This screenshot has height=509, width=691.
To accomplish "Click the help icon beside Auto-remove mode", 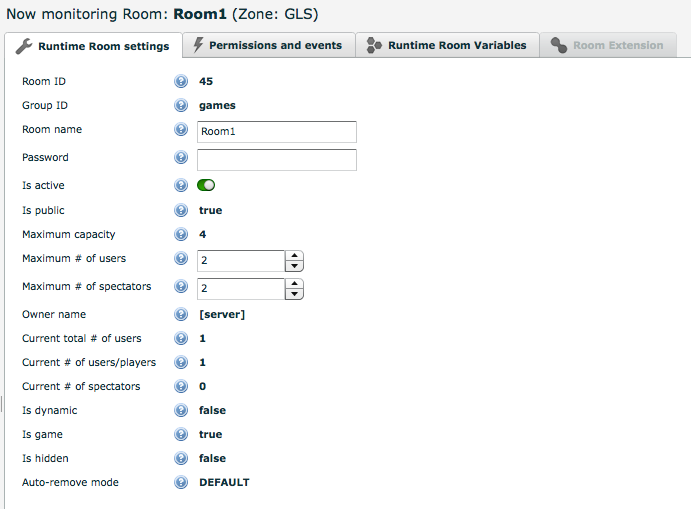I will pyautogui.click(x=181, y=482).
